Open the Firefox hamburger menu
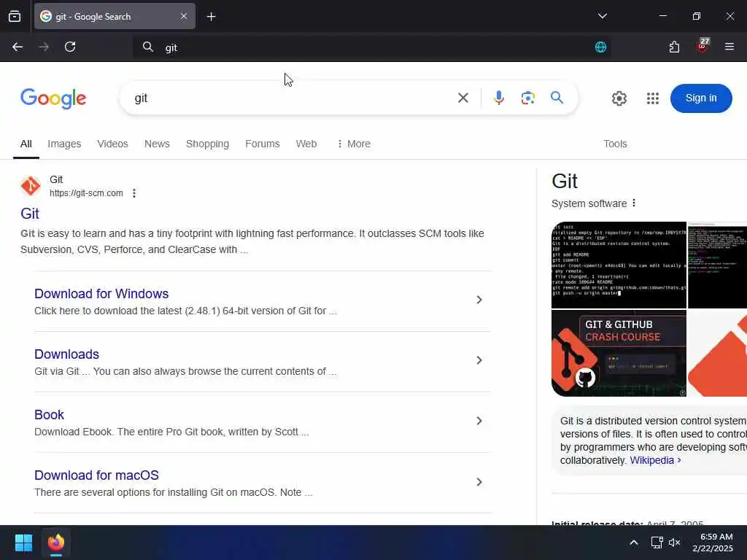Image resolution: width=747 pixels, height=560 pixels. tap(729, 47)
